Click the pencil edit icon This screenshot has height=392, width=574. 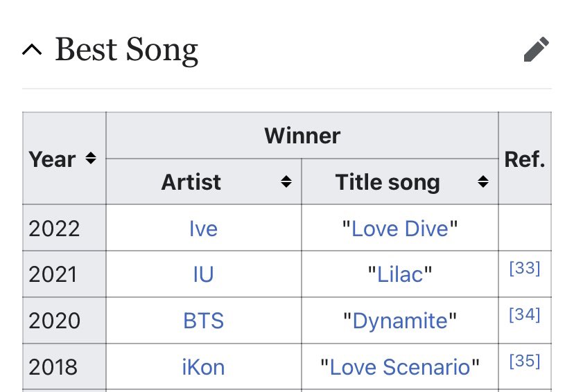[537, 49]
